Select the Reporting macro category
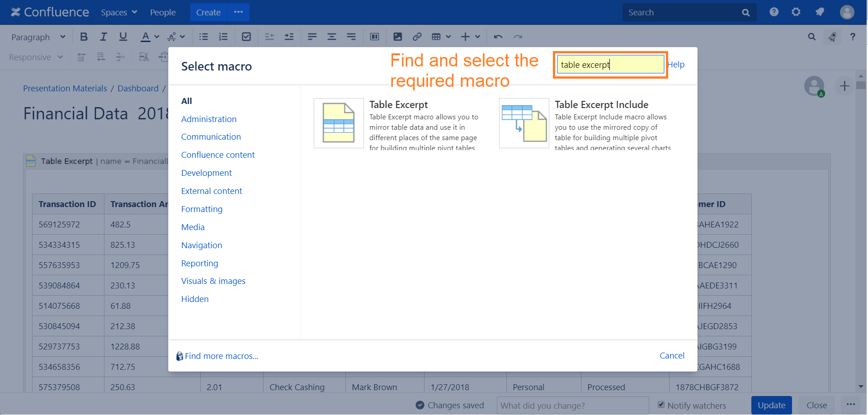The image size is (868, 415). point(199,263)
